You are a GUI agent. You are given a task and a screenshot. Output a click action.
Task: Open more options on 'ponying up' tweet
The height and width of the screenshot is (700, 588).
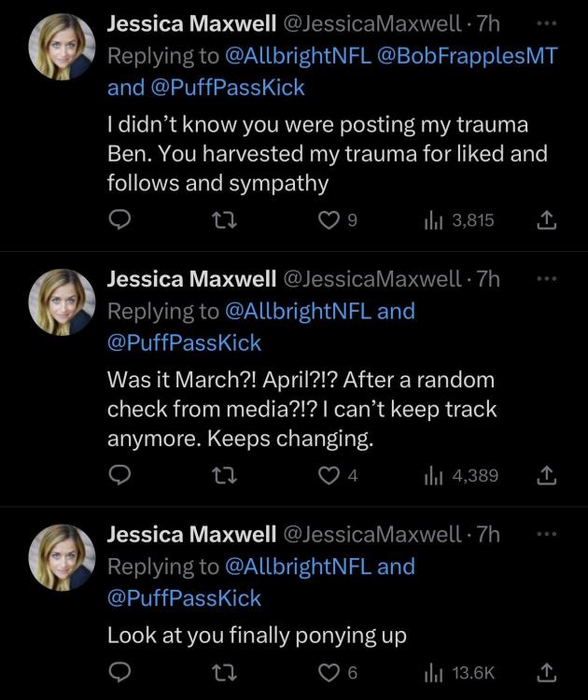point(548,534)
